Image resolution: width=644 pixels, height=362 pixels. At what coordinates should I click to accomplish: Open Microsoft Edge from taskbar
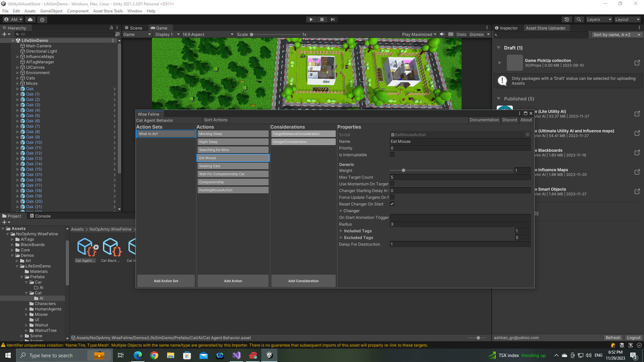[x=138, y=355]
